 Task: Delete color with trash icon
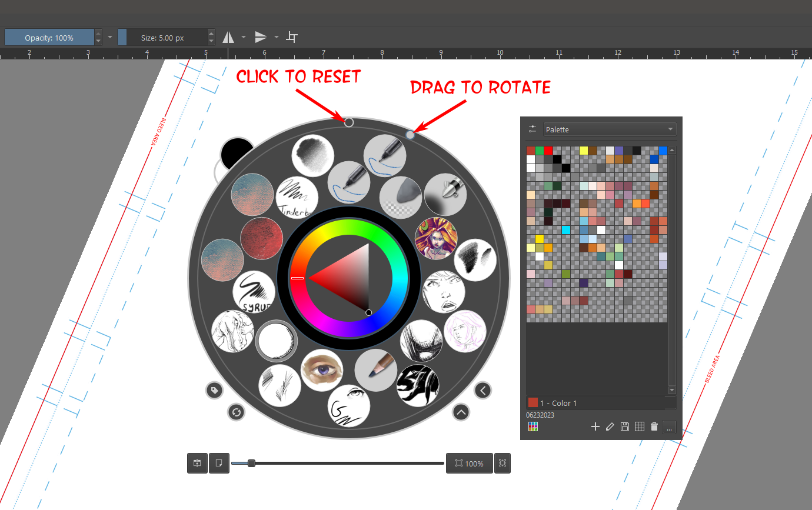[654, 426]
